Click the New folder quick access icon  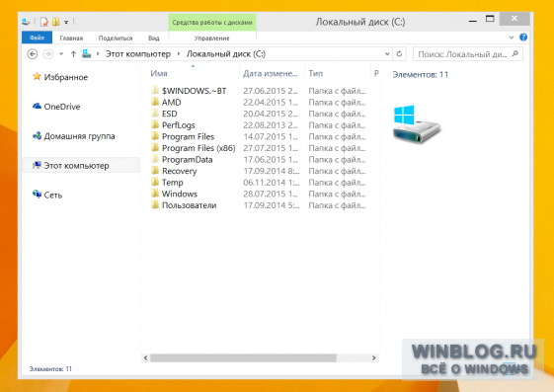(55, 22)
